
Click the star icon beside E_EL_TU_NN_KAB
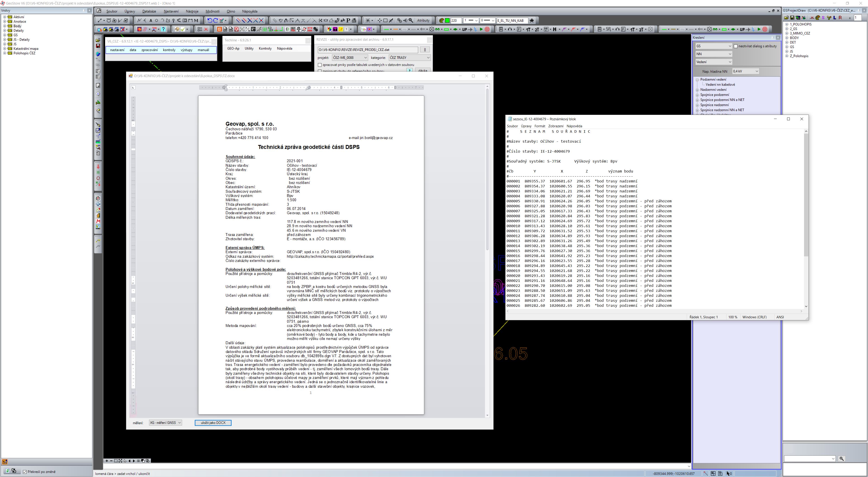click(x=532, y=21)
